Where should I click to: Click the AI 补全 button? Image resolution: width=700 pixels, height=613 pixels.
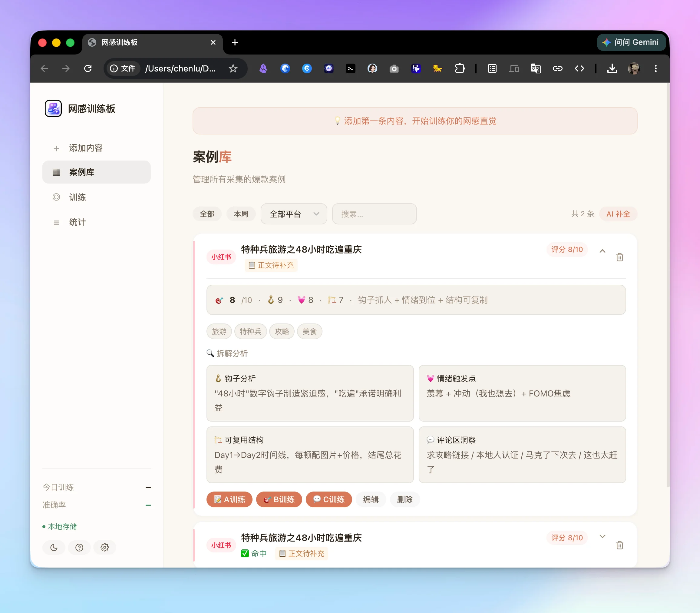tap(618, 214)
